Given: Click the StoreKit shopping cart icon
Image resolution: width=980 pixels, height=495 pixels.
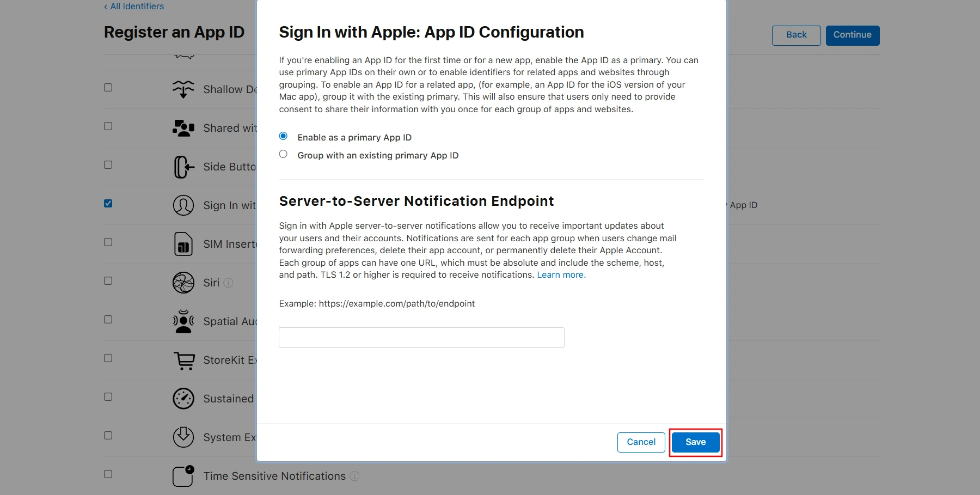Looking at the screenshot, I should (x=184, y=360).
